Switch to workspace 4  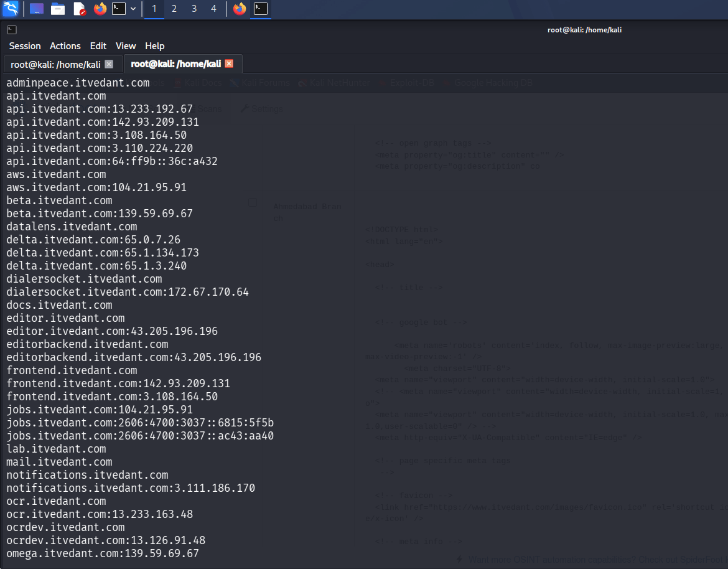tap(213, 8)
